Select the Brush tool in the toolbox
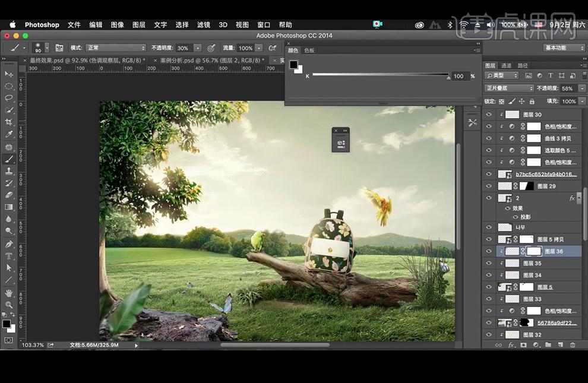Viewport: 588px width, 383px height. click(x=9, y=159)
